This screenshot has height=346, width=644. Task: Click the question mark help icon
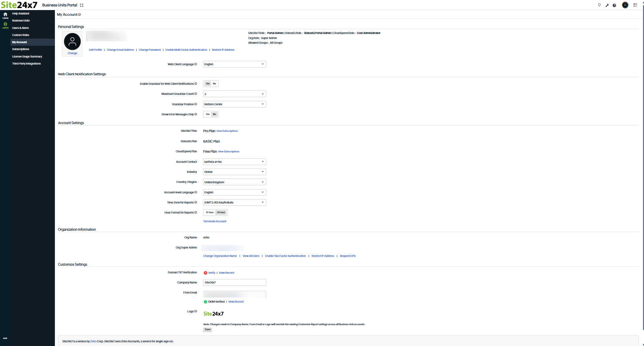pos(614,5)
